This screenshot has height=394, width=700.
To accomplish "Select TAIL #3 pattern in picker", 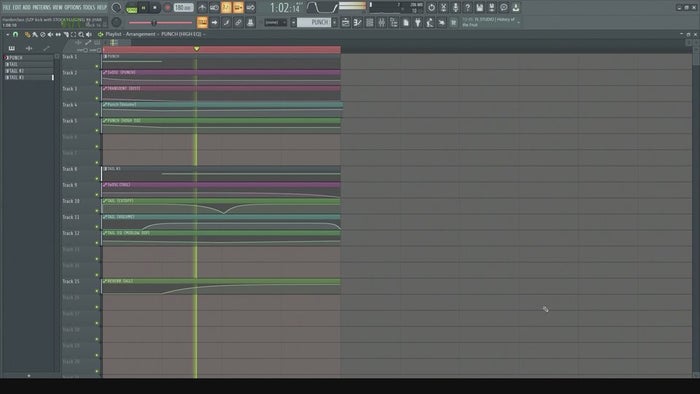I will 29,77.
